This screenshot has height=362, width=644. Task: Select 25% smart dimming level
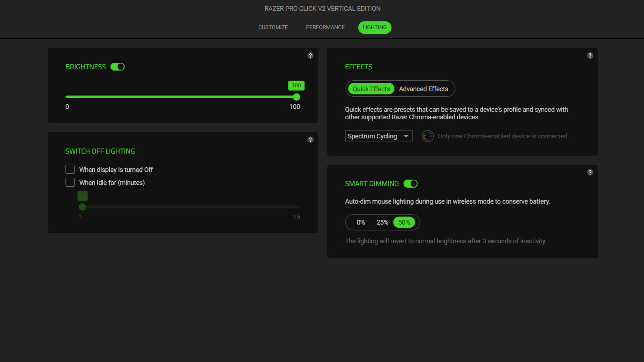[x=382, y=222]
